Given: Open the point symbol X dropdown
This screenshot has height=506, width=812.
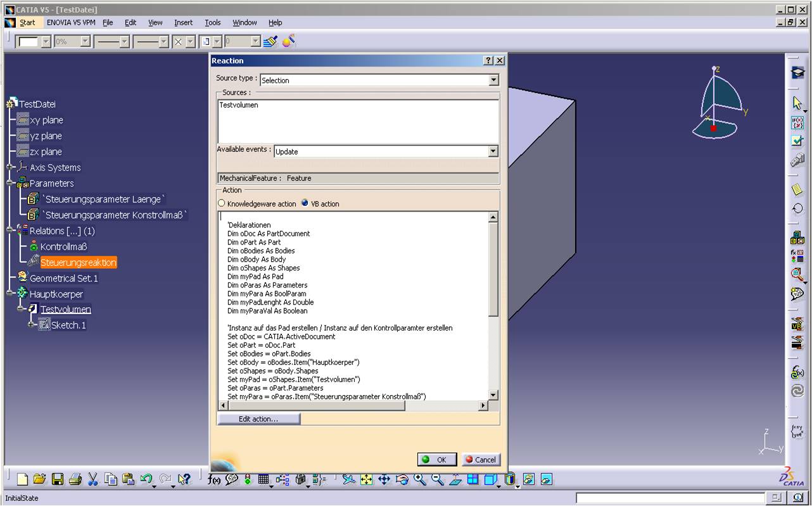Looking at the screenshot, I should point(191,42).
